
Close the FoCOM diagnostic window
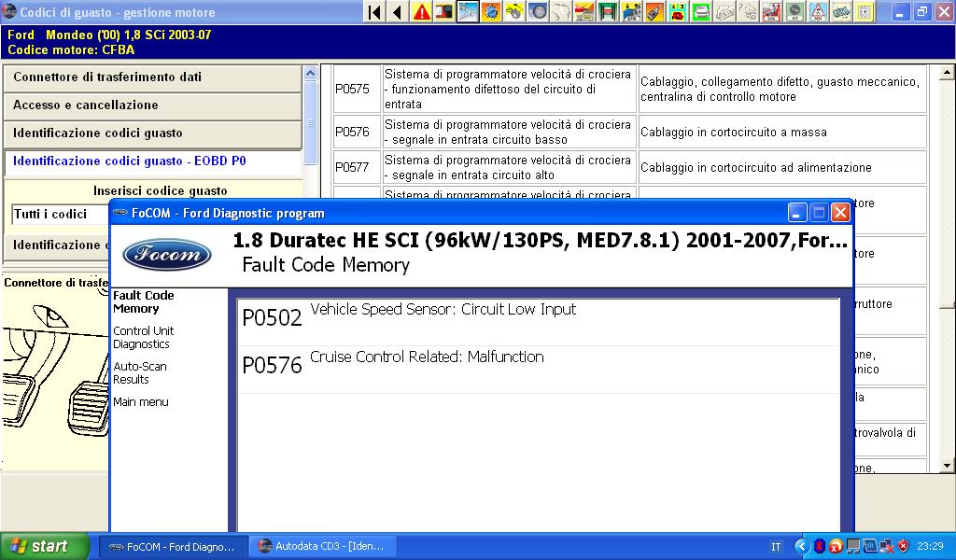tap(840, 213)
